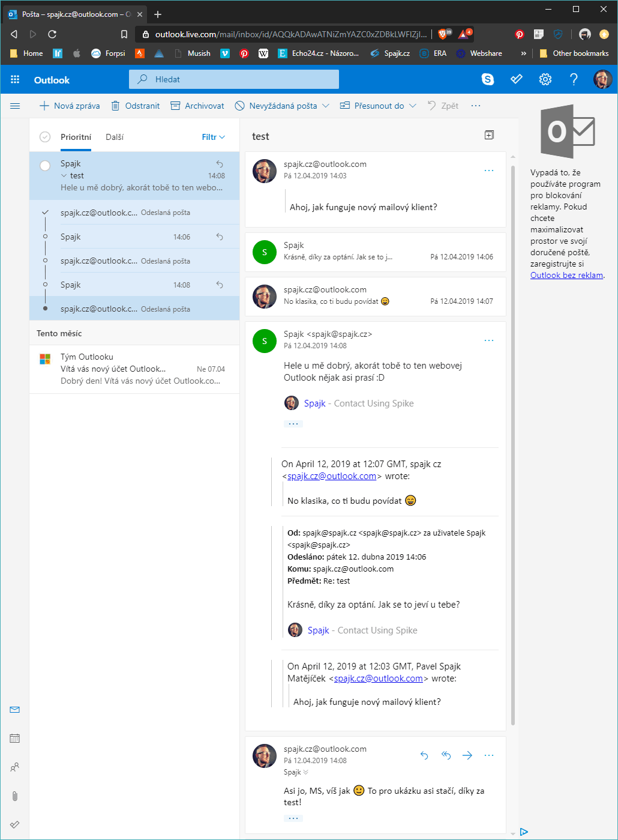Forward the last message arrow
Viewport: 618px width, 840px height.
coord(467,755)
